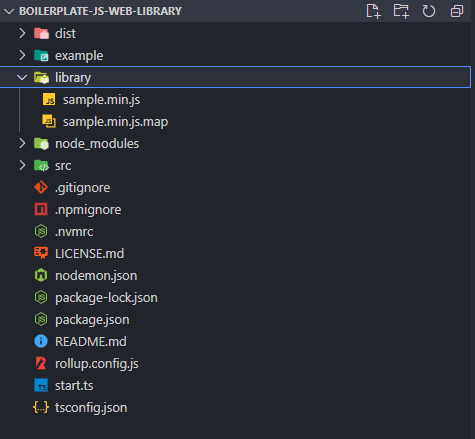The image size is (475, 439).
Task: Click the info icon beside README.md
Action: pos(41,341)
